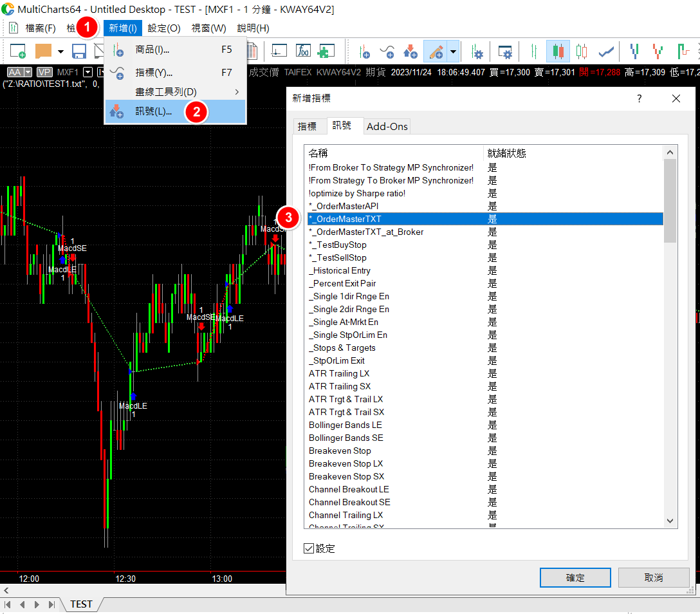Select the Channel Breakout SE signal

(485, 502)
